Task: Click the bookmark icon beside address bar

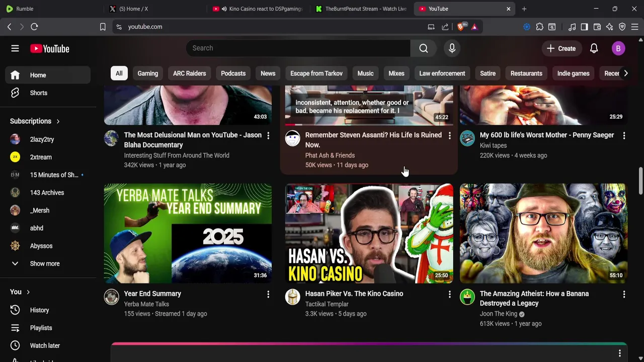Action: coord(103,27)
